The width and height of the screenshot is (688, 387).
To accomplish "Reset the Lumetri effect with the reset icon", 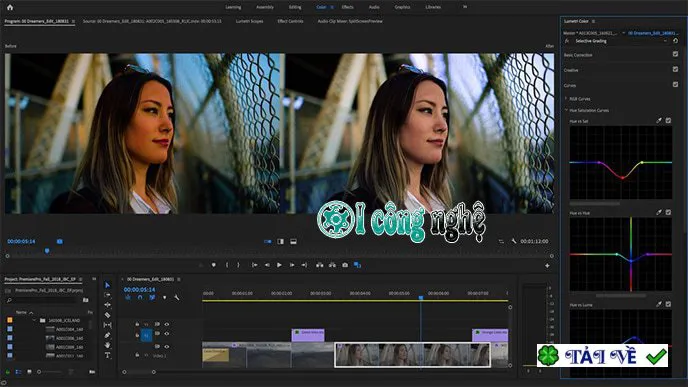I will point(676,41).
